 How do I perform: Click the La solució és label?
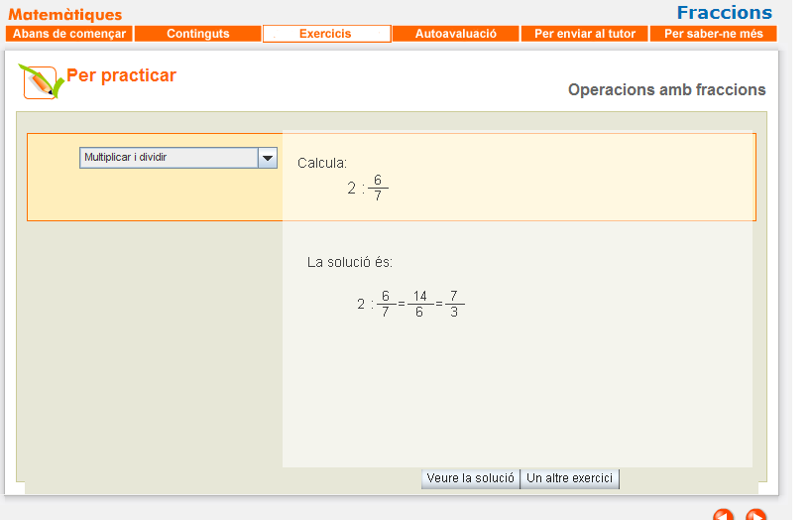click(350, 263)
